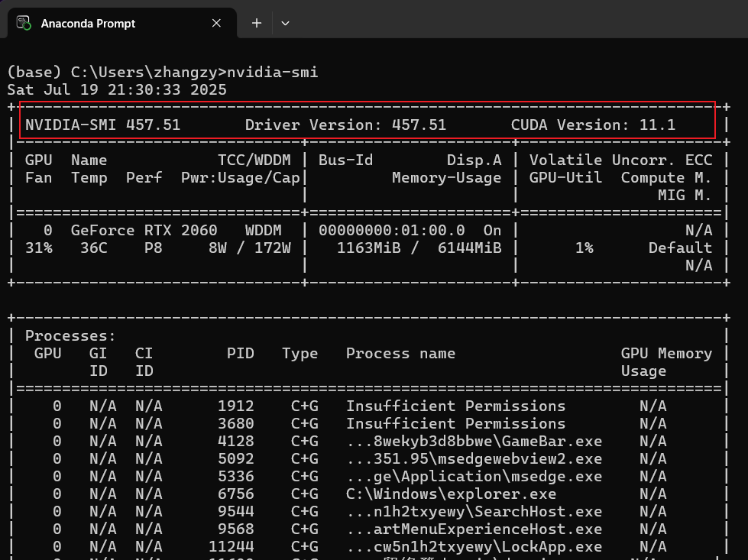Click the LockApp.exe process name

474,547
